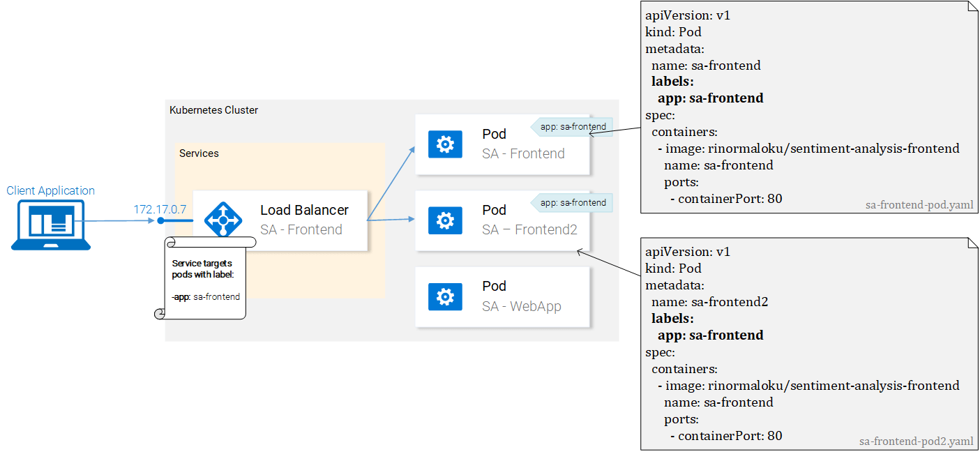
Task: Click the 172.17.0.7 endpoint dot
Action: [x=160, y=220]
